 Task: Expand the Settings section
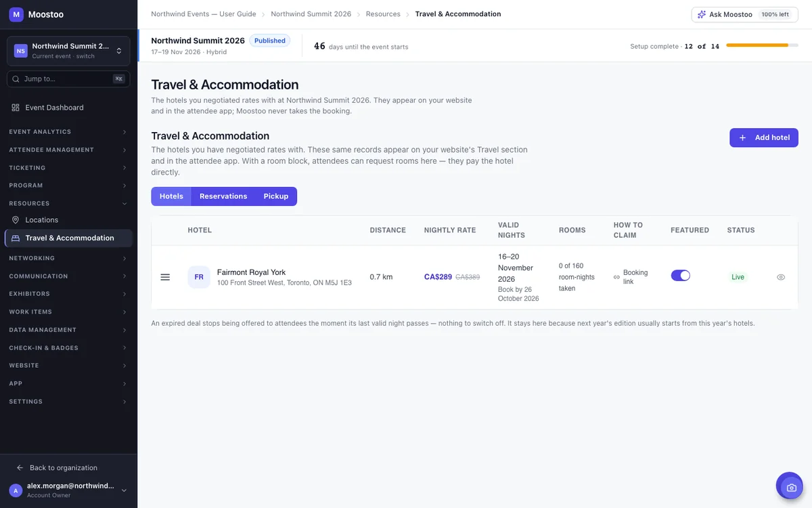tap(68, 402)
